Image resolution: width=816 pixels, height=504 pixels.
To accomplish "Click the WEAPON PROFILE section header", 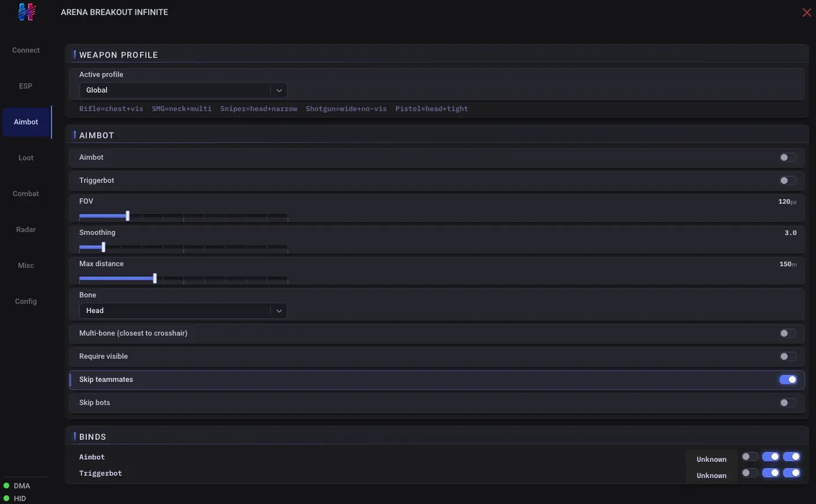I will (x=119, y=55).
